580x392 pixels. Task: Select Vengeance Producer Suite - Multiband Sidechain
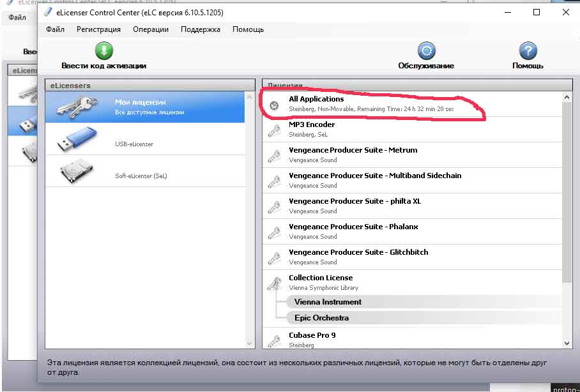point(412,181)
